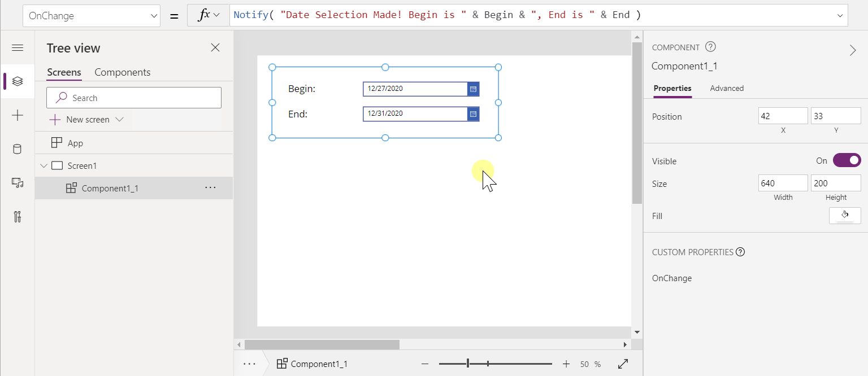The image size is (868, 376).
Task: Open the Media icon in sidebar
Action: (18, 182)
